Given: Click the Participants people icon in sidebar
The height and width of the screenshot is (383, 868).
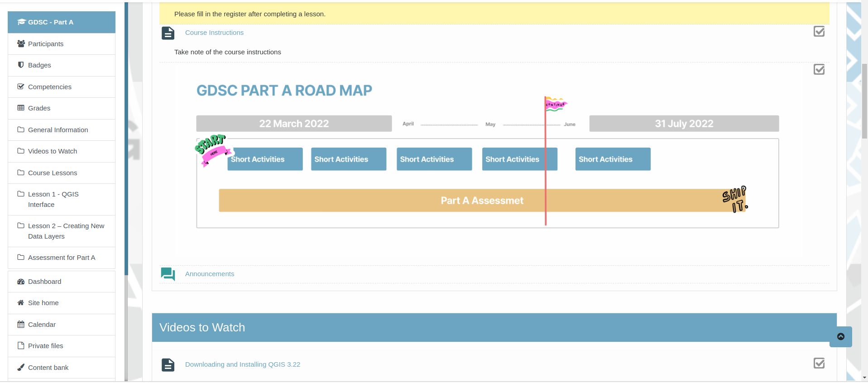Looking at the screenshot, I should coord(21,44).
